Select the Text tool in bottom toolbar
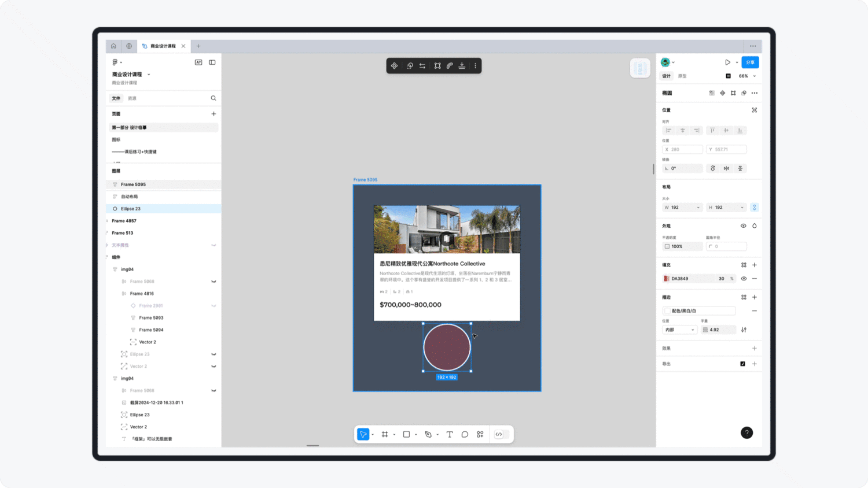868x488 pixels. pos(450,434)
